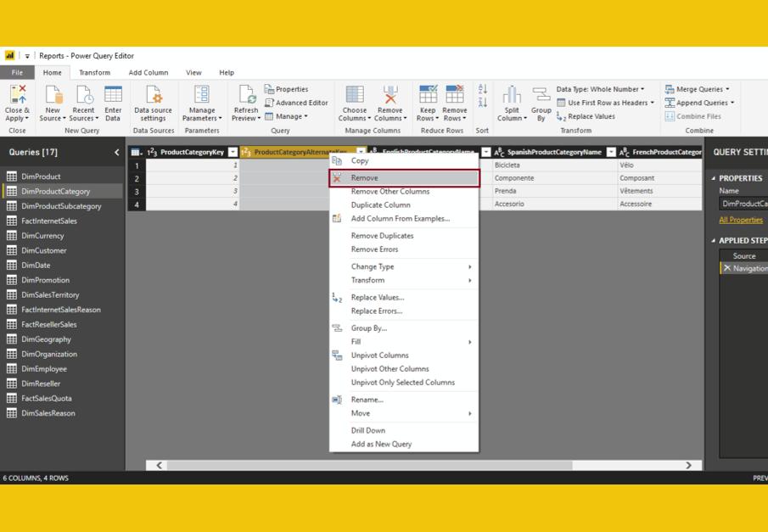The image size is (768, 532).
Task: Select Remove from the context menu
Action: [365, 178]
